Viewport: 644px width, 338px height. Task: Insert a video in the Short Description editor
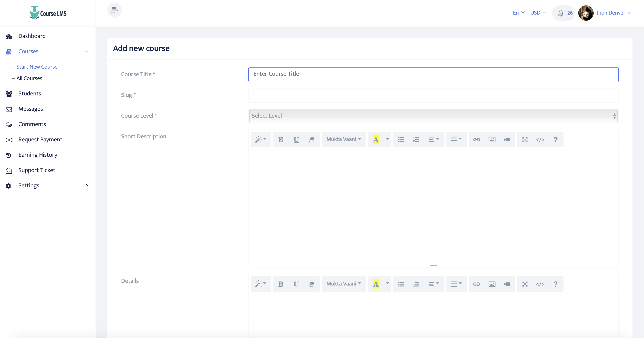pos(507,139)
